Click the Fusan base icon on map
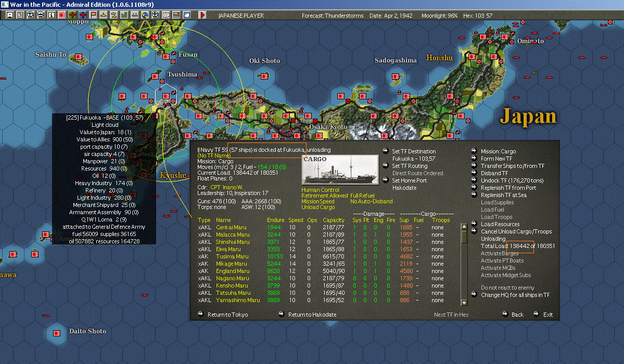 pyautogui.click(x=165, y=57)
